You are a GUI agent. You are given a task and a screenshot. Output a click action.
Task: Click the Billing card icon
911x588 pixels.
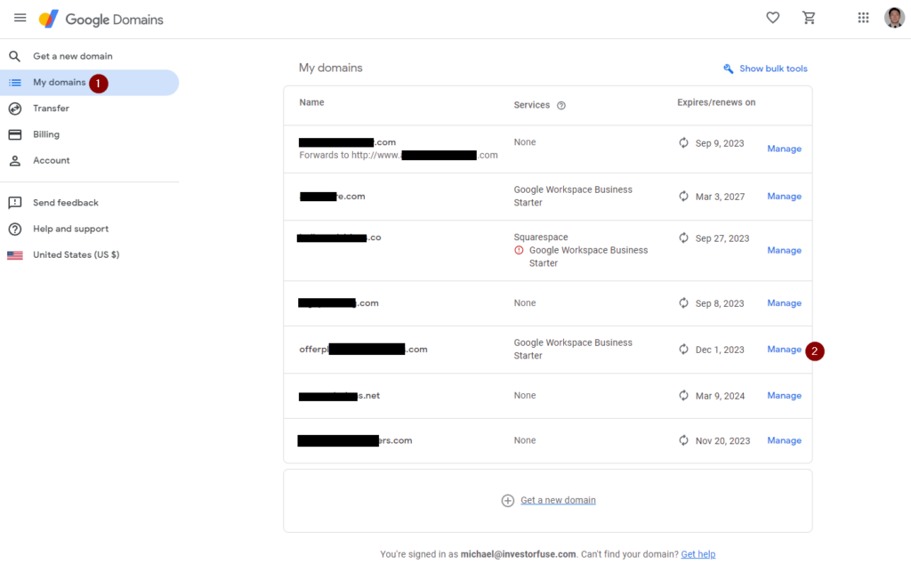coord(15,135)
